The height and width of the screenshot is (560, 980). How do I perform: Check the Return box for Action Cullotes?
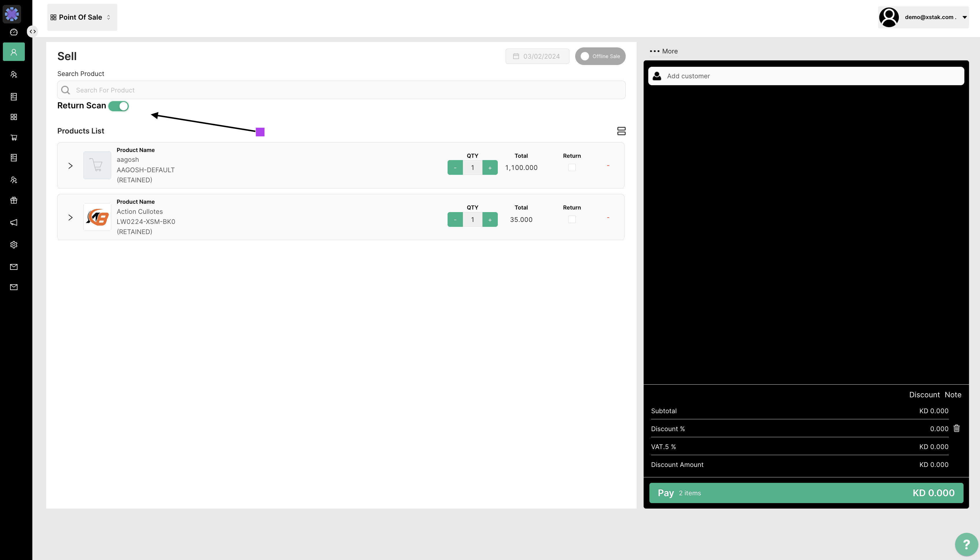572,219
